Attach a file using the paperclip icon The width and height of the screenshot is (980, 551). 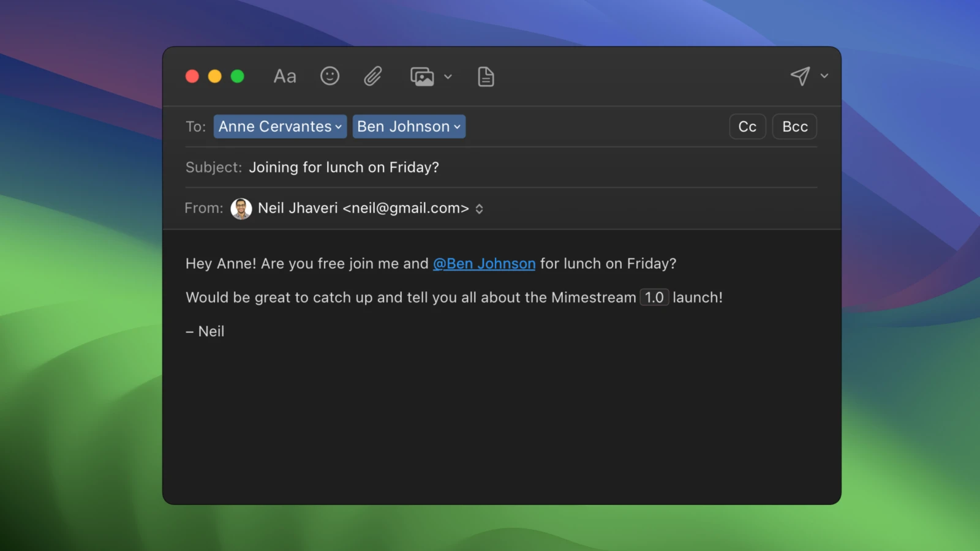pos(372,76)
